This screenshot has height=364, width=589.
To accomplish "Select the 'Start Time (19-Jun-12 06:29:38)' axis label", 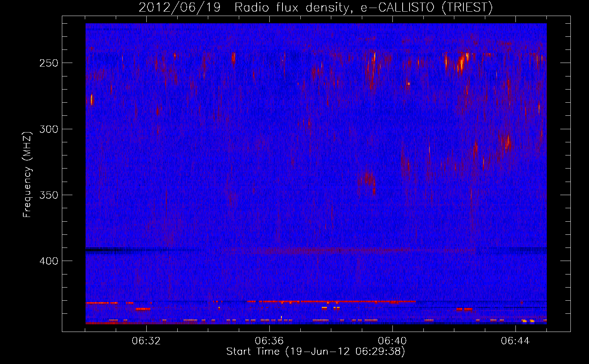I will coord(316,352).
